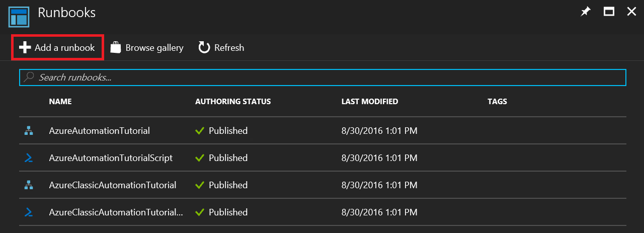The image size is (644, 233).
Task: Click the Refresh circular arrow icon
Action: pyautogui.click(x=204, y=48)
